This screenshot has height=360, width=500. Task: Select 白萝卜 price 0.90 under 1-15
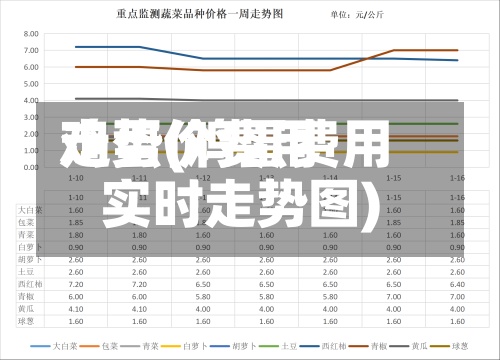(394, 247)
